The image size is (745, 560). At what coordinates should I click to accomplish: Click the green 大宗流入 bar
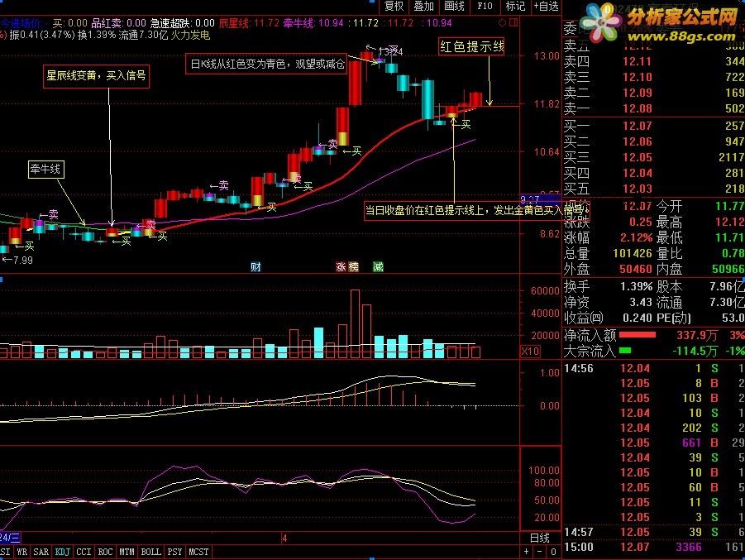tap(625, 351)
